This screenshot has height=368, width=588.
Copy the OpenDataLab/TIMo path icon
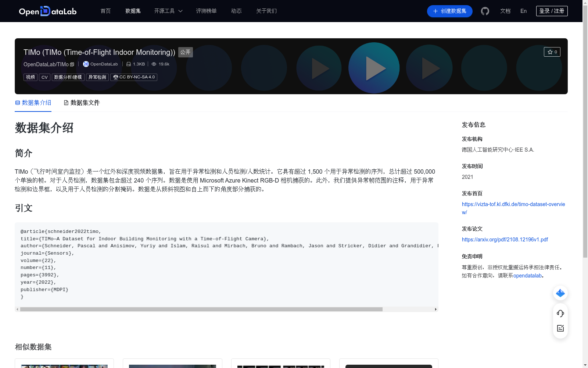coord(72,64)
